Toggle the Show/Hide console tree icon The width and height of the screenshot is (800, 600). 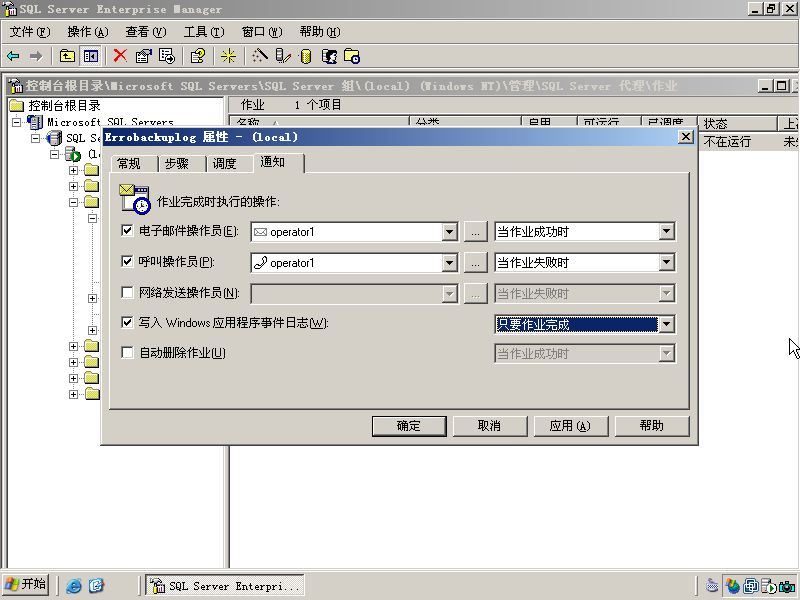(x=91, y=56)
